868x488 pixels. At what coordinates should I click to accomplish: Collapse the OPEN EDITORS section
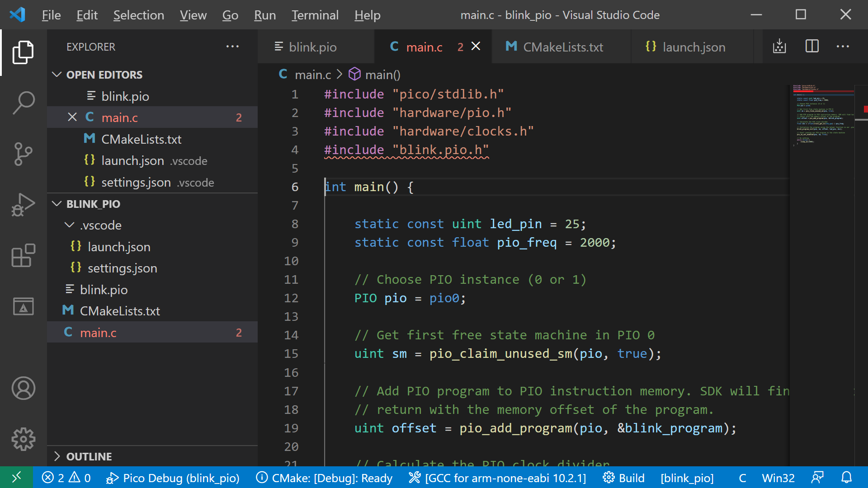tap(152, 75)
